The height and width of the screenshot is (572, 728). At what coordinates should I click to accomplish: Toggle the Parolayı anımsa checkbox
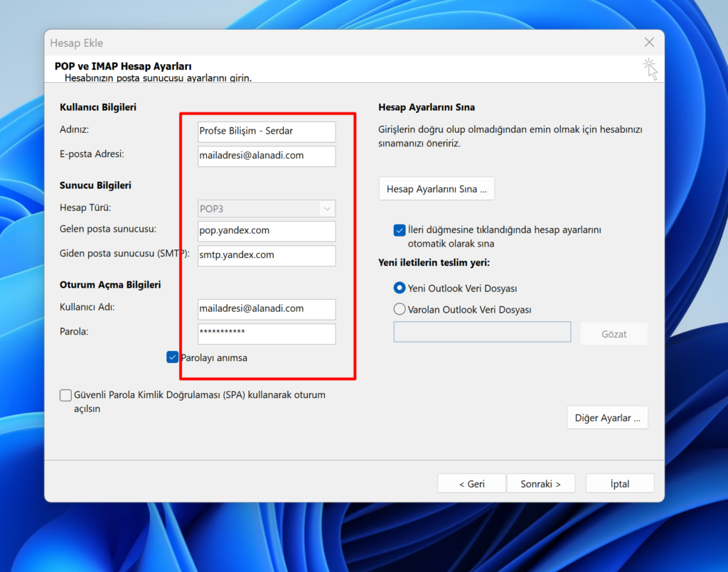pyautogui.click(x=172, y=357)
